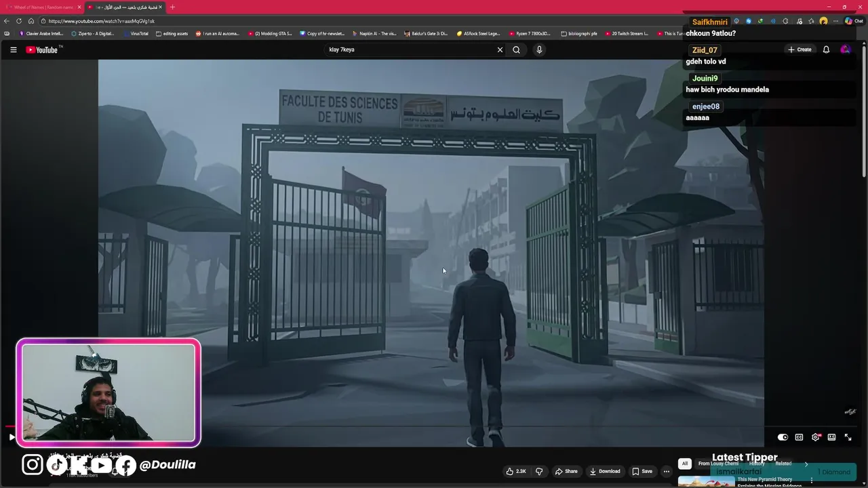Bookmark this page with the star

tap(811, 21)
